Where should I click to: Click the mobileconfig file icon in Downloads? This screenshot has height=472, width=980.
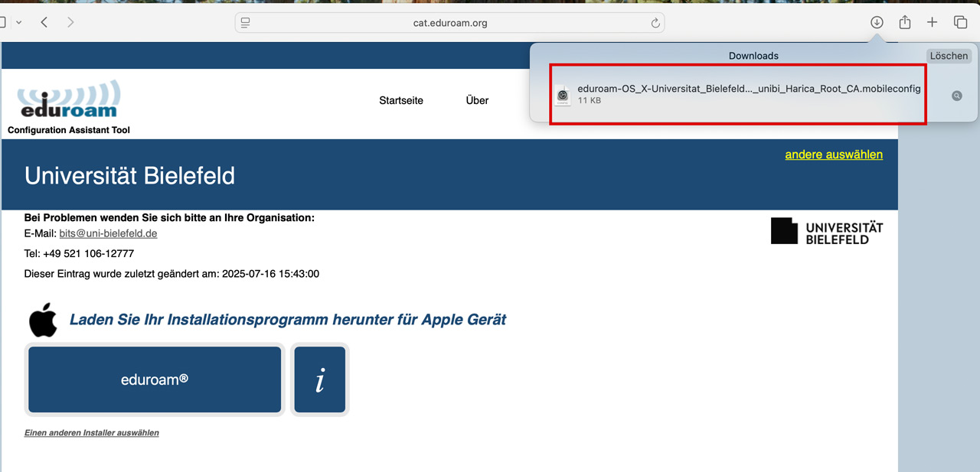[563, 95]
